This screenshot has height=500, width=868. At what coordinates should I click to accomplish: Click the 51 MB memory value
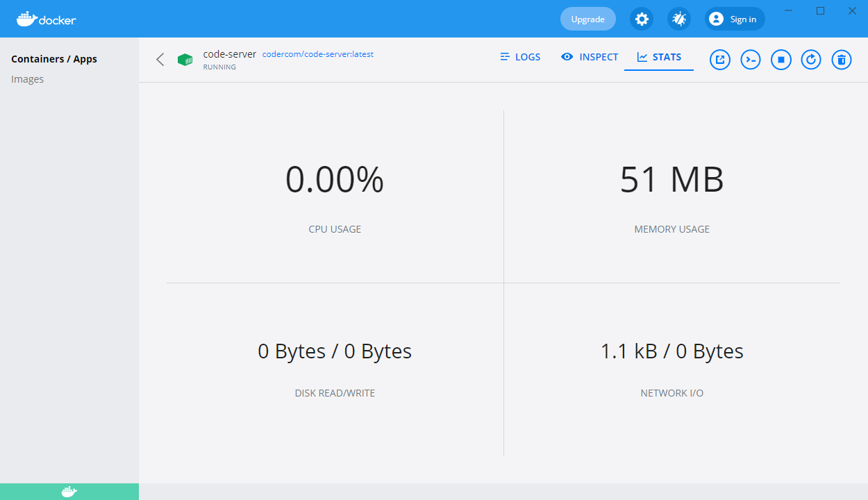tap(672, 180)
